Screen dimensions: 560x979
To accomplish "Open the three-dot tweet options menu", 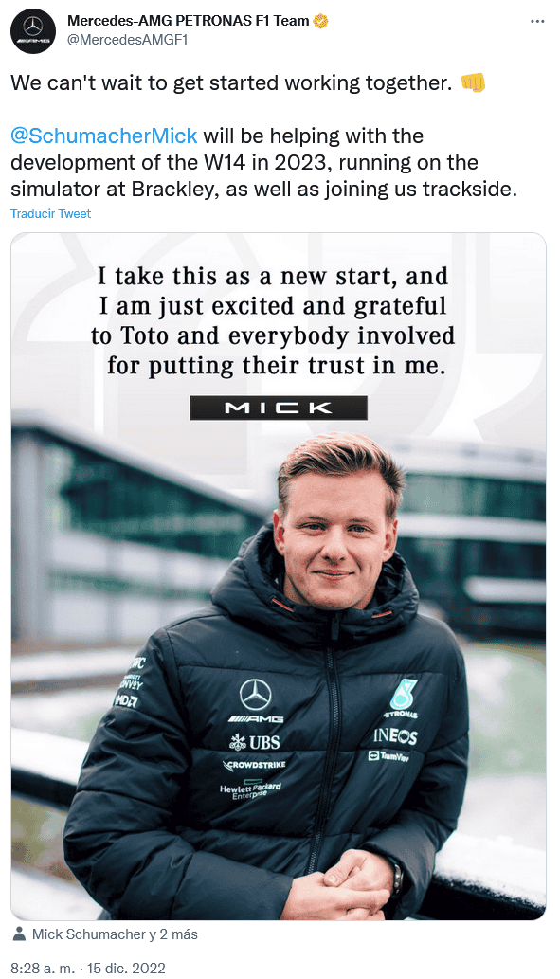I will (x=537, y=21).
